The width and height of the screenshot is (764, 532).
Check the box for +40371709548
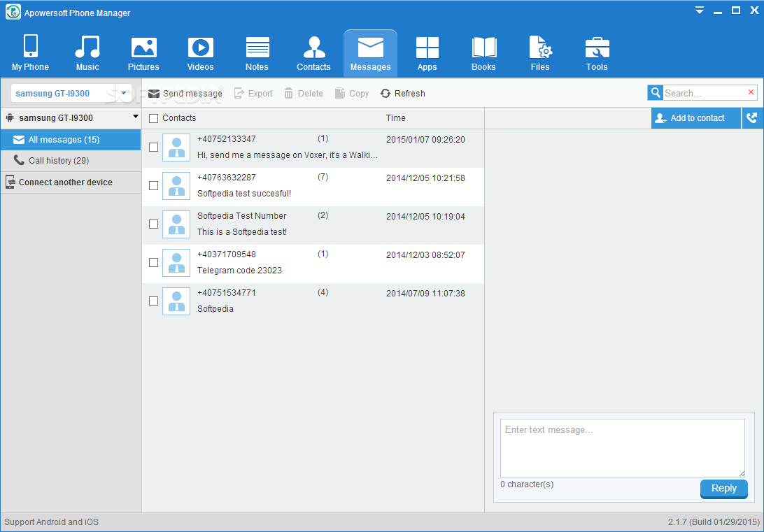coord(153,262)
